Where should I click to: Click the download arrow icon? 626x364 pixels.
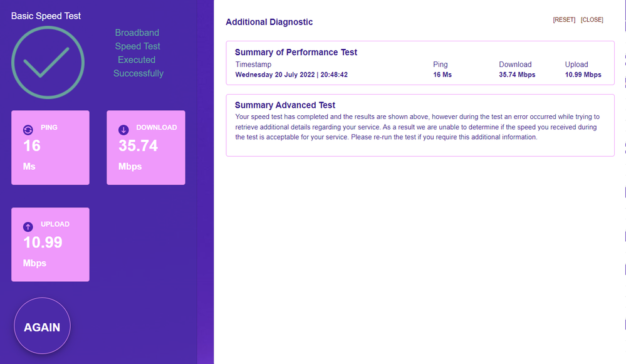click(x=123, y=130)
